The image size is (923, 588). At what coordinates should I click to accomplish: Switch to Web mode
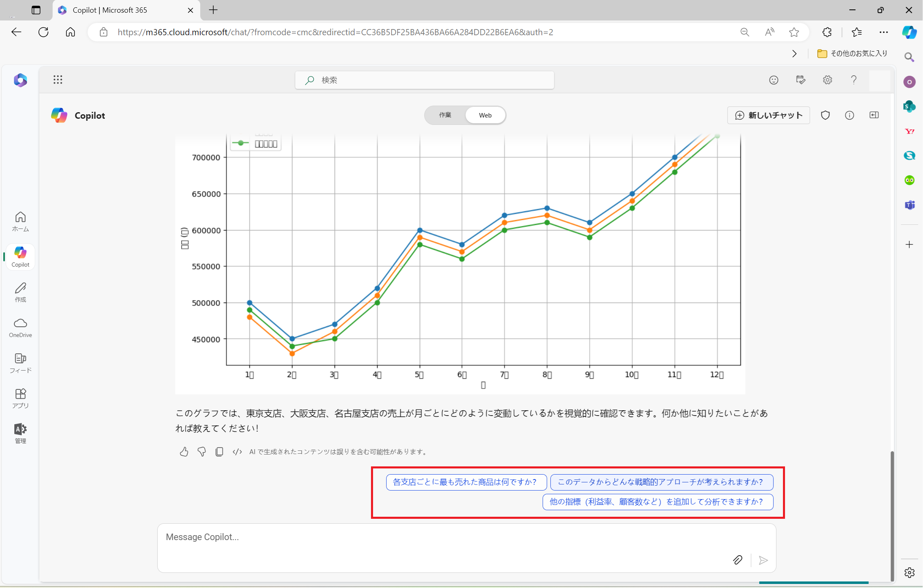[485, 115]
